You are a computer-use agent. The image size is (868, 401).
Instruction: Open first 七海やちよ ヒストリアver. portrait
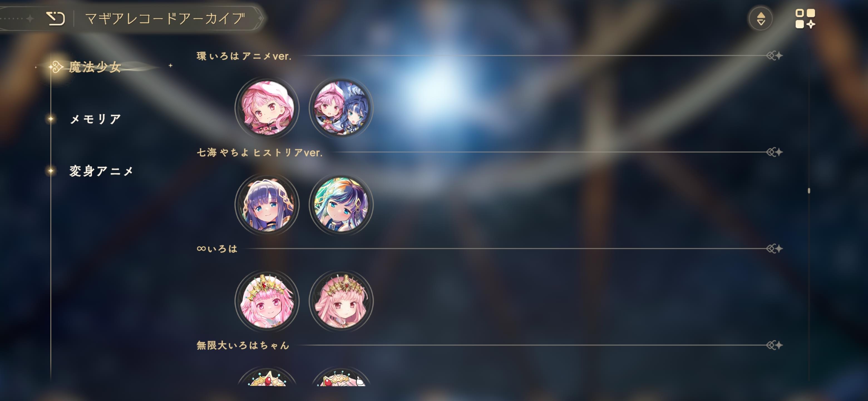tap(267, 204)
